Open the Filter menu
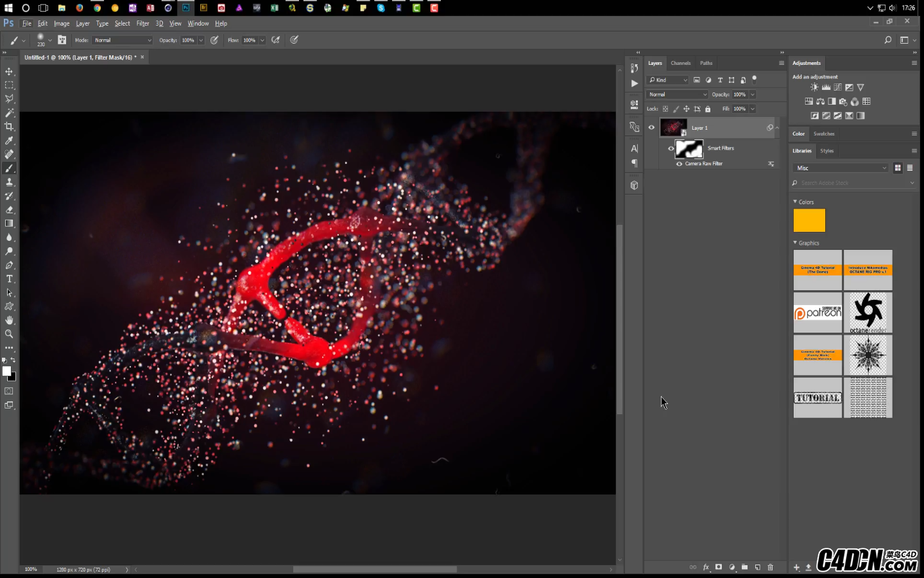924x578 pixels. 142,24
